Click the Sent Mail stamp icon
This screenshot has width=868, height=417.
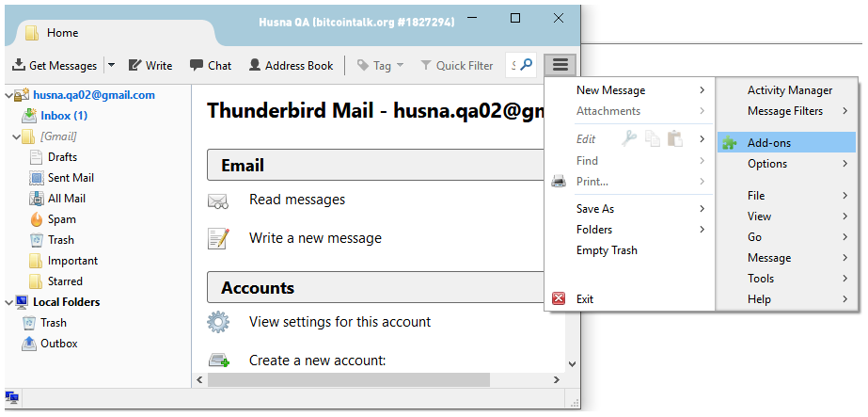(x=36, y=178)
